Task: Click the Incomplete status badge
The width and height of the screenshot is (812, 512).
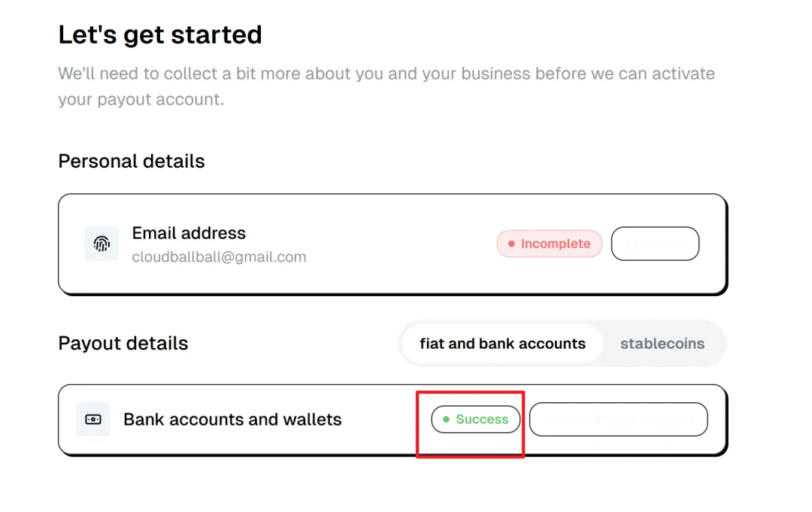Action: (550, 244)
